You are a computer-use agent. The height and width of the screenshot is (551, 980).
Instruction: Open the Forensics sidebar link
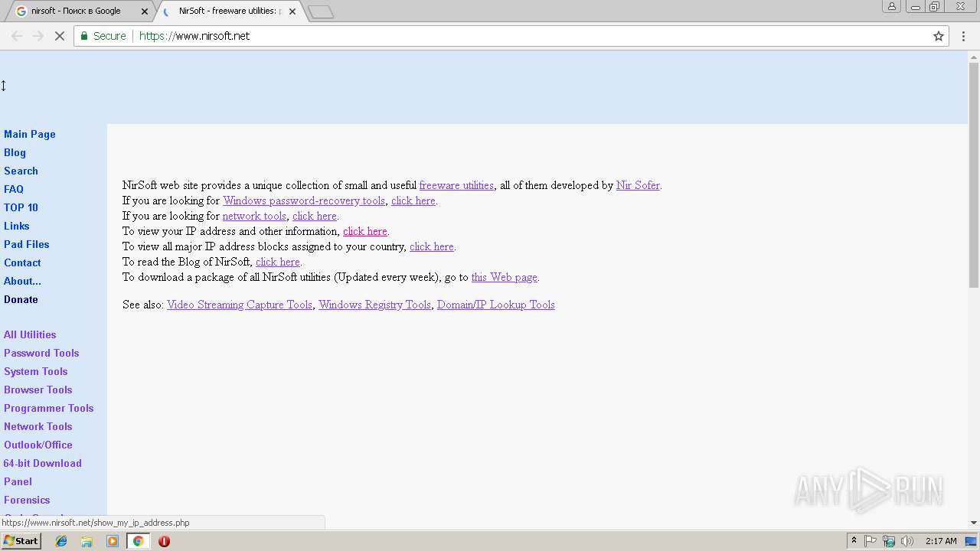(27, 500)
